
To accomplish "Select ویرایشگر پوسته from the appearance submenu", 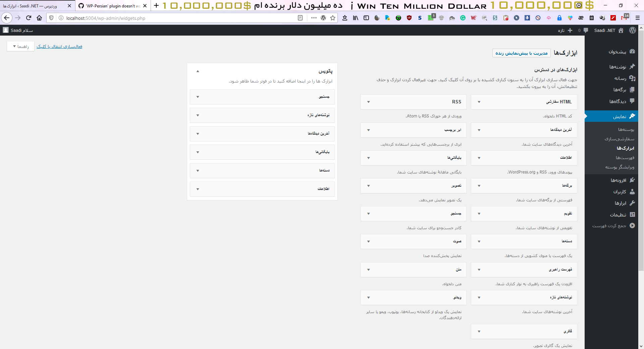I will click(620, 167).
